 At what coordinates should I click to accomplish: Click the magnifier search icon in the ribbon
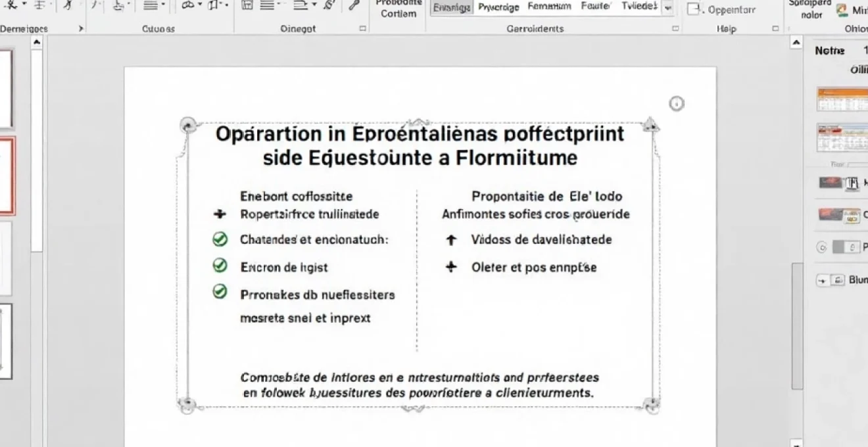pyautogui.click(x=354, y=5)
